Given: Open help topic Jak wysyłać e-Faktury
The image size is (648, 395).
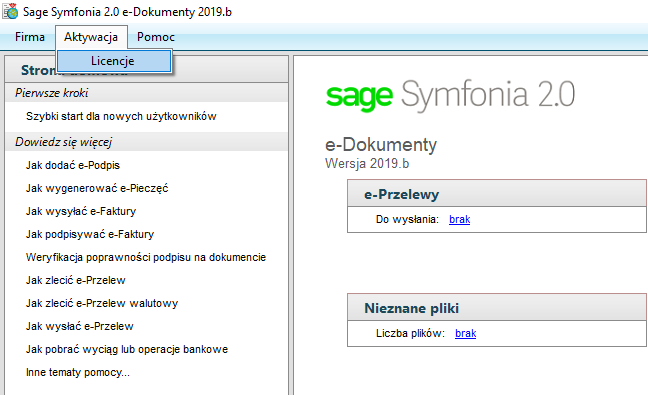Looking at the screenshot, I should [81, 211].
